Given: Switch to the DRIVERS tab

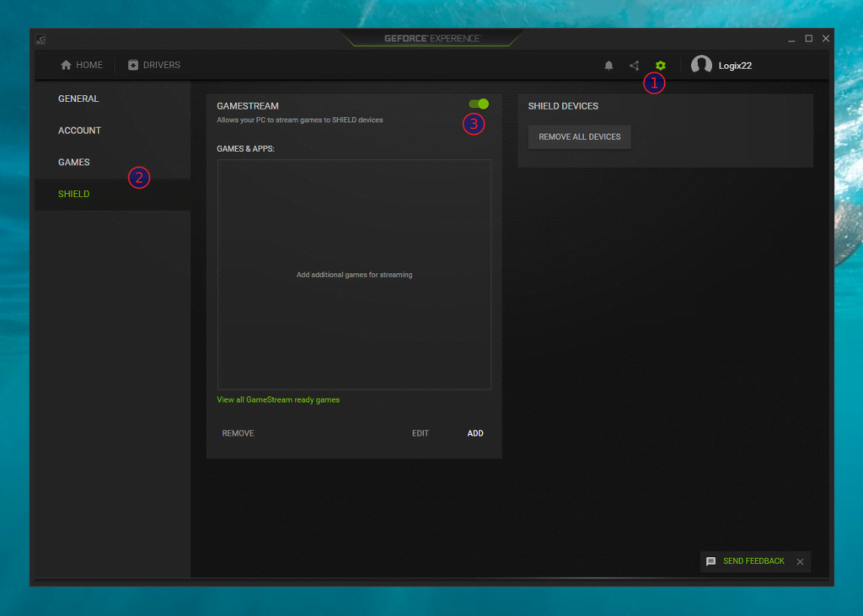Looking at the screenshot, I should pyautogui.click(x=154, y=65).
